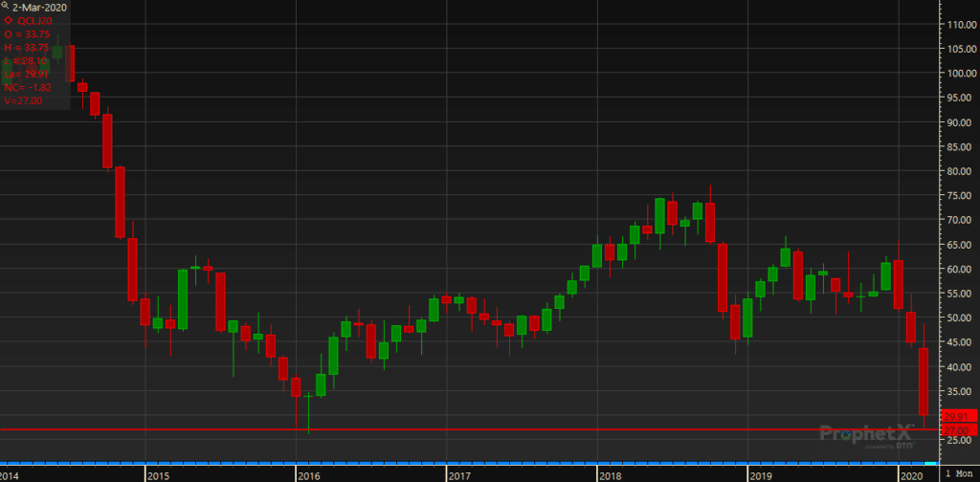Click the 2015 label on the time axis

[x=159, y=474]
